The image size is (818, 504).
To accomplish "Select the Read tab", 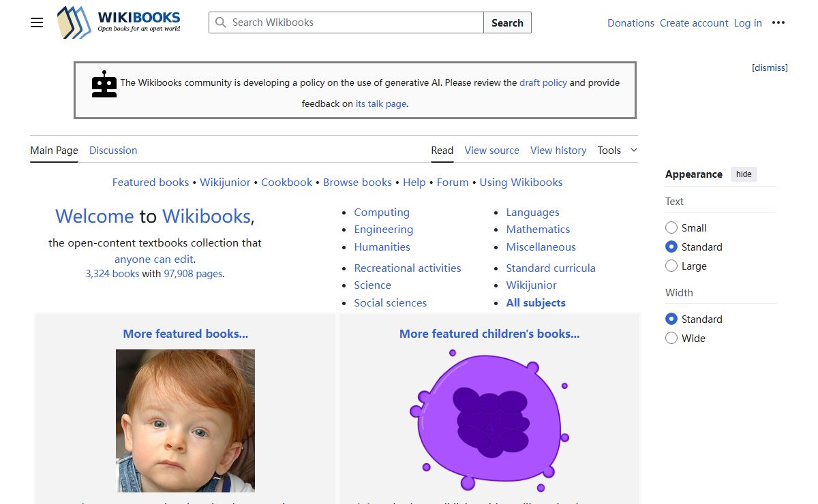I will tap(442, 151).
